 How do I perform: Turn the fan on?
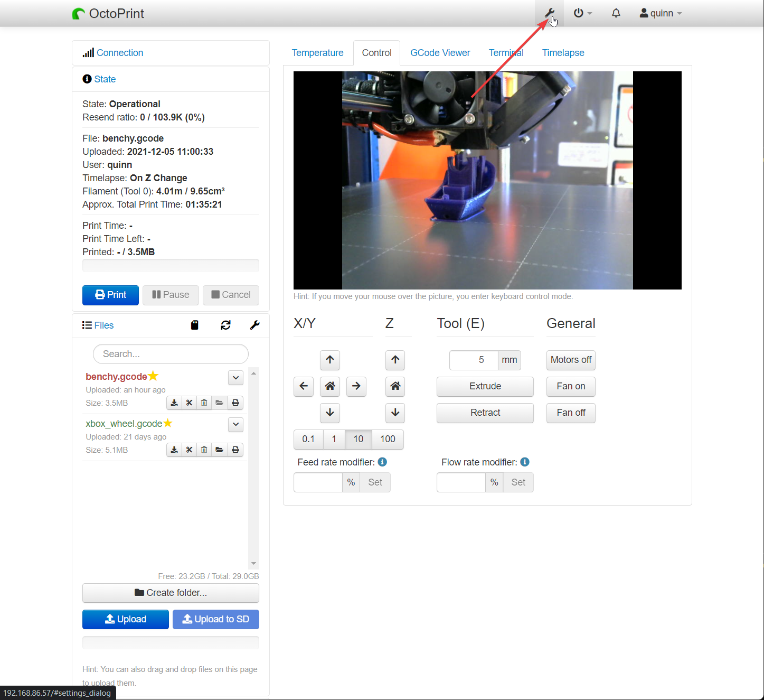click(x=570, y=386)
